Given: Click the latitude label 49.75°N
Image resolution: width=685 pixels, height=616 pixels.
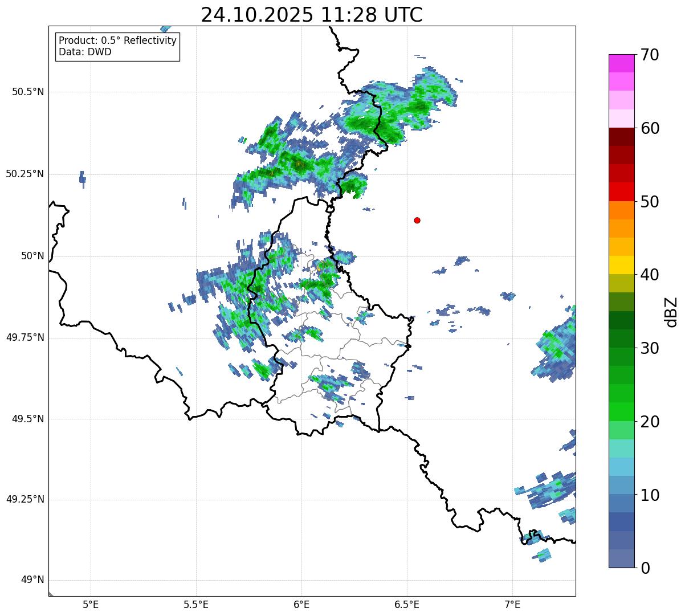Looking at the screenshot, I should pyautogui.click(x=25, y=337).
